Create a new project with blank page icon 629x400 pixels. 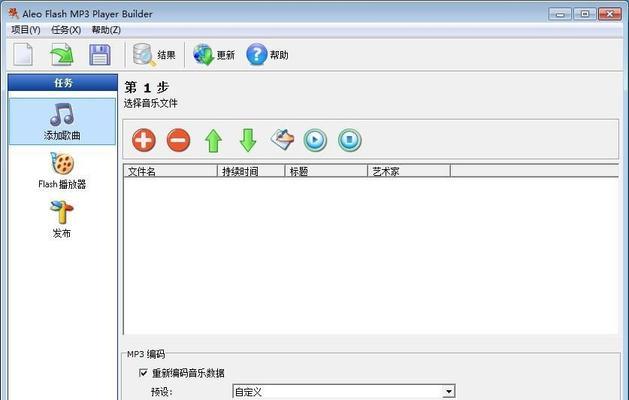tap(23, 54)
